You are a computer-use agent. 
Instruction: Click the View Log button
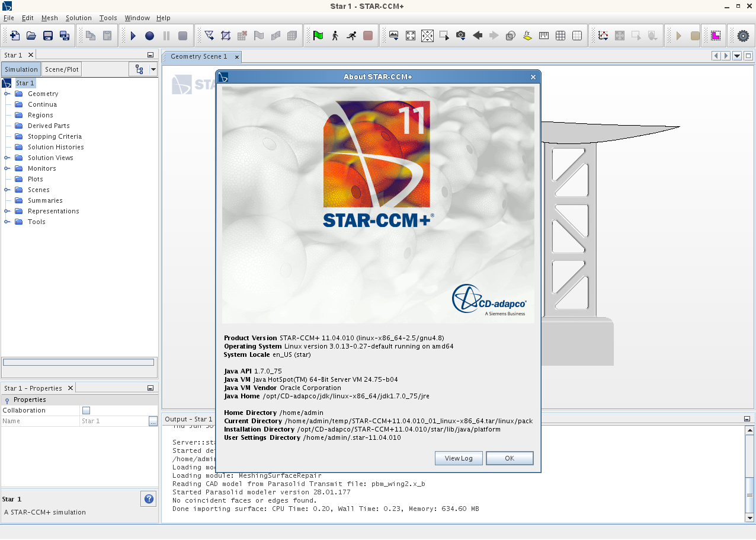[459, 458]
